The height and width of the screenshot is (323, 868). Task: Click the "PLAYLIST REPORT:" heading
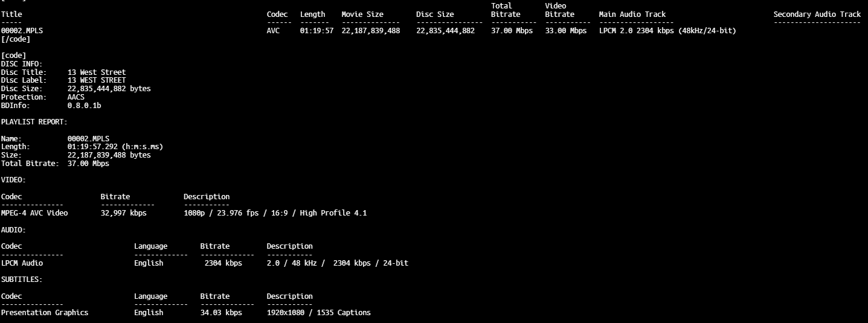(x=34, y=122)
